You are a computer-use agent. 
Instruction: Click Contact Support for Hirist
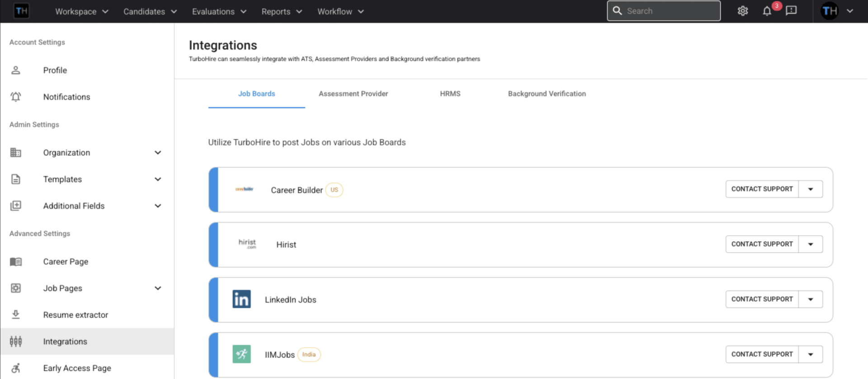click(x=762, y=244)
